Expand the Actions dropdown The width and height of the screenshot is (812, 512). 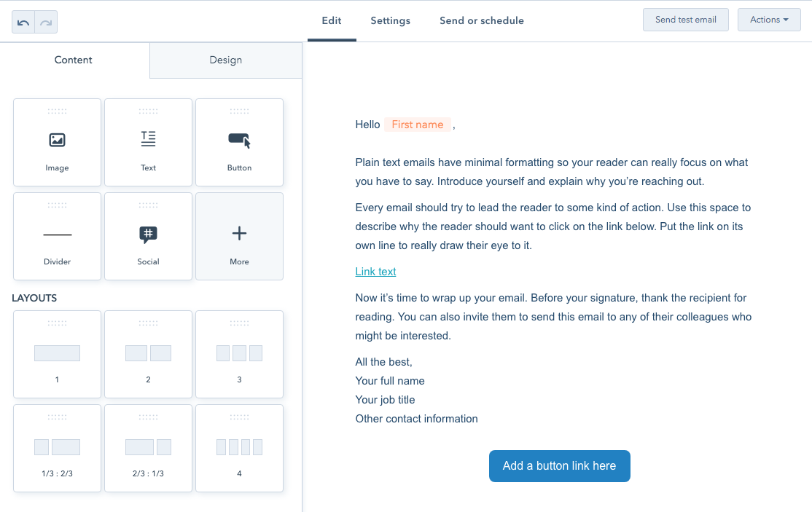point(769,20)
